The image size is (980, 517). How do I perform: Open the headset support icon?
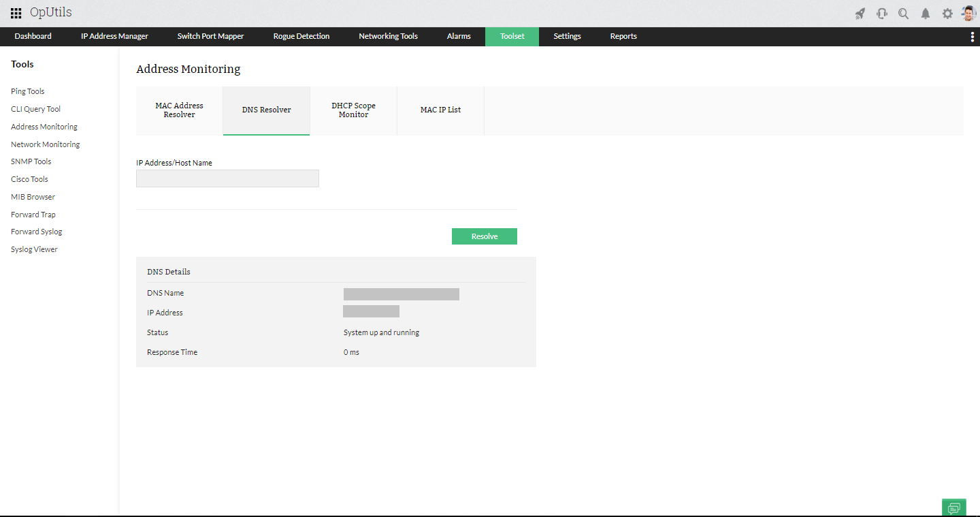(882, 14)
